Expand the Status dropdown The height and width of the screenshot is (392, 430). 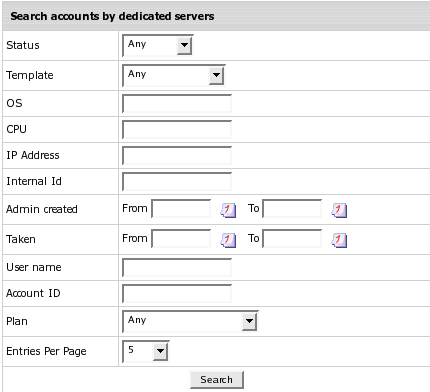(158, 45)
